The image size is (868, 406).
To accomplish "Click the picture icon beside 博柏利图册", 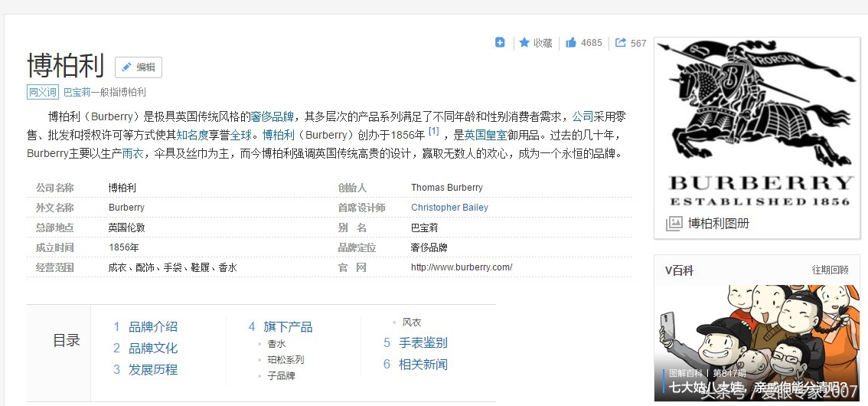I will tap(674, 223).
